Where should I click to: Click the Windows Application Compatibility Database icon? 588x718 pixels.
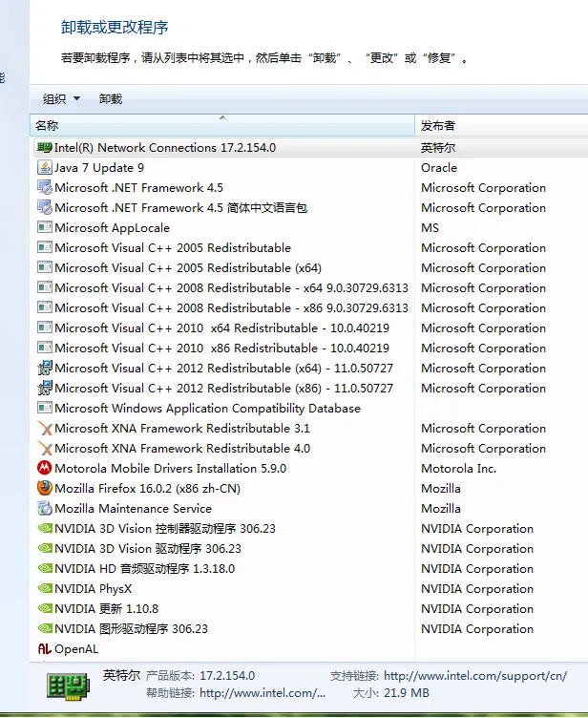pos(45,408)
